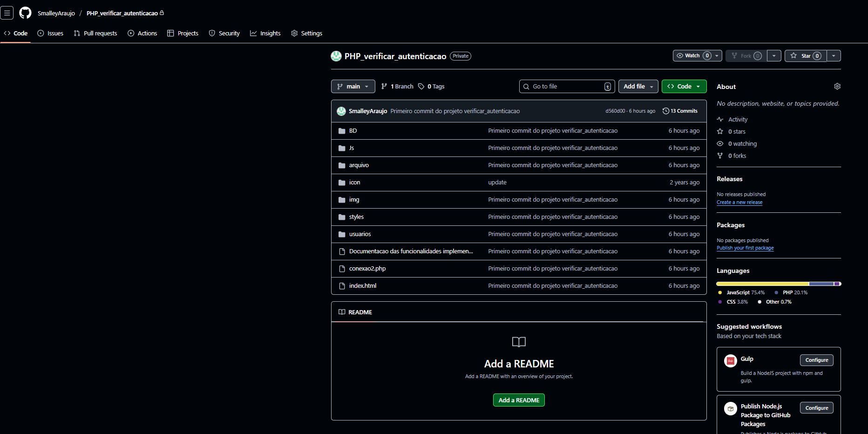The height and width of the screenshot is (434, 868).
Task: Open the Watch notifications dropdown
Action: click(697, 56)
